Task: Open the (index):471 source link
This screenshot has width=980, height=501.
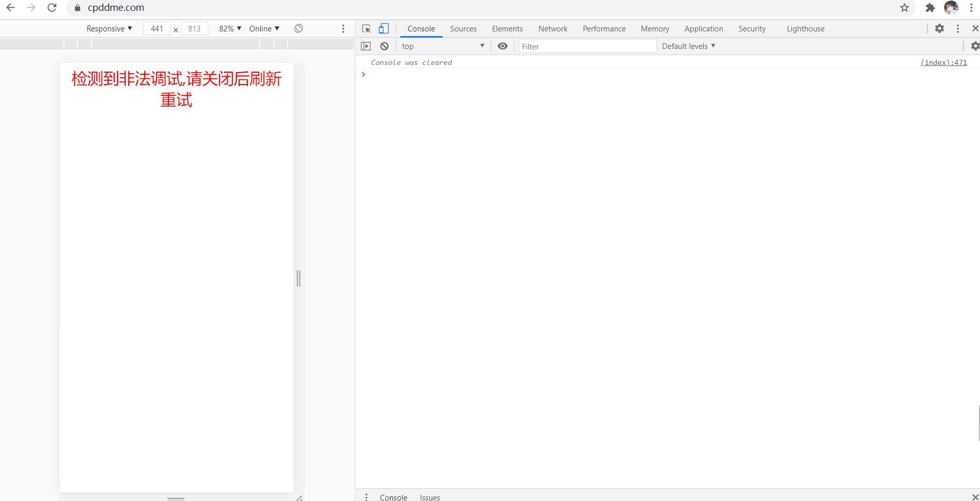Action: coord(943,62)
